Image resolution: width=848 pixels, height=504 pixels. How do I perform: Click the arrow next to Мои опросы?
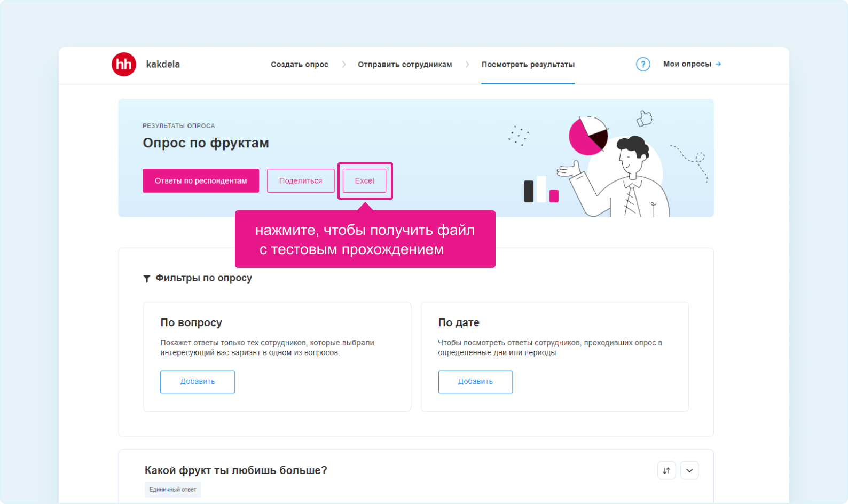pyautogui.click(x=718, y=64)
